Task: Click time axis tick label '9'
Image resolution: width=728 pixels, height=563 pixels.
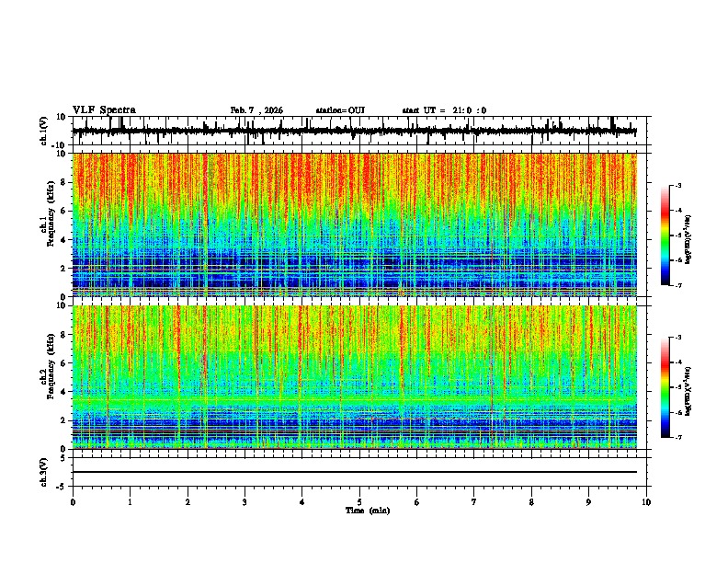Action: coord(588,502)
